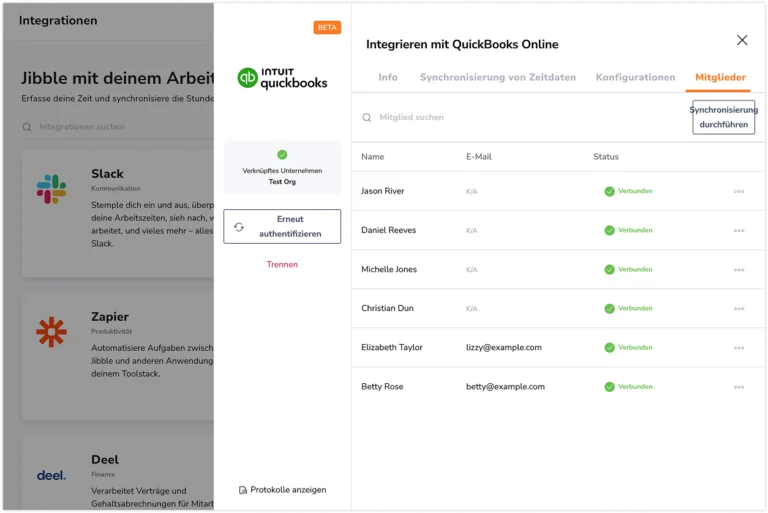
Task: Click the Mitglied suchen search field
Action: click(411, 118)
